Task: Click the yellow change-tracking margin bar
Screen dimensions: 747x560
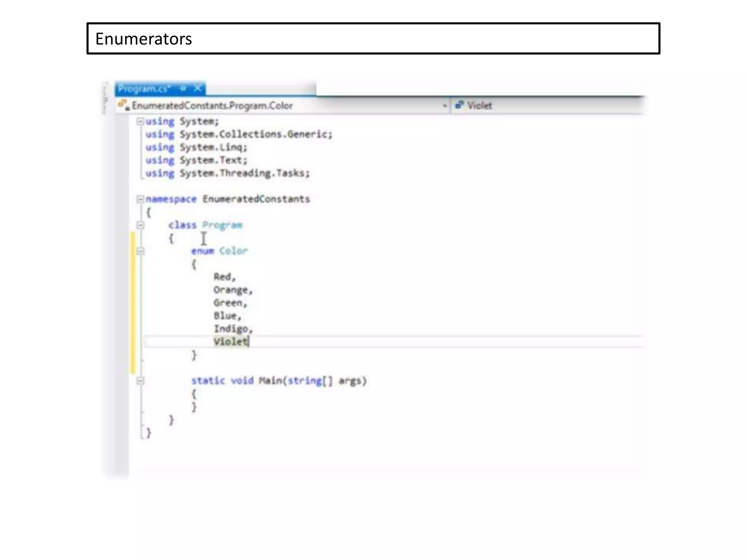Action: tap(133, 303)
